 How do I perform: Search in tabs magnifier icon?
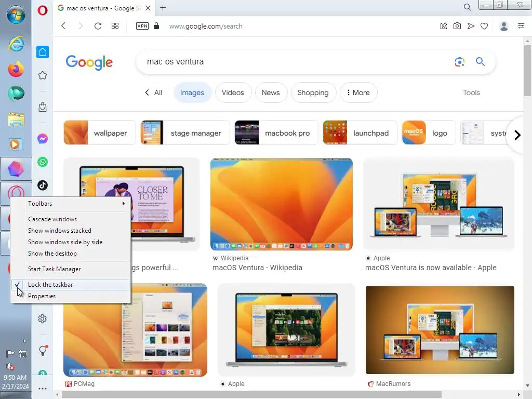click(x=467, y=7)
